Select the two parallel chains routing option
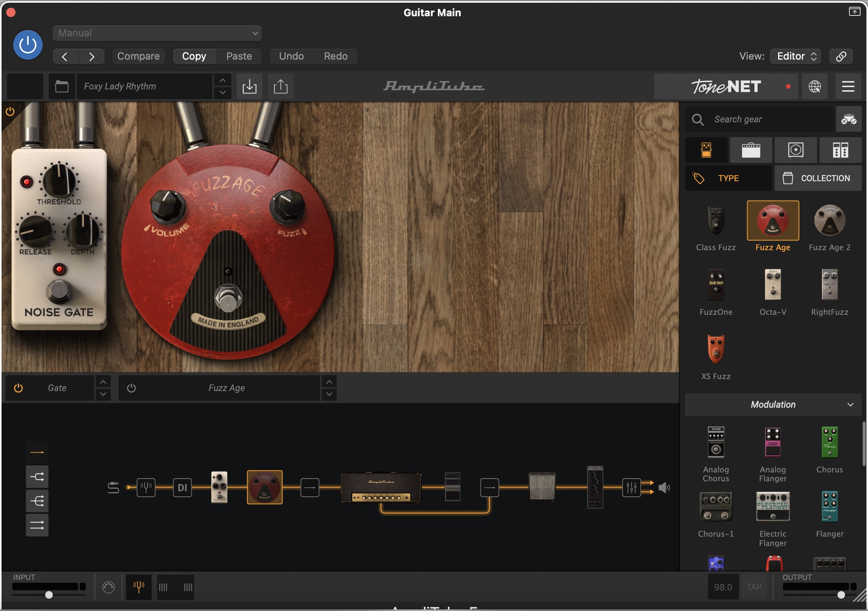 37,525
